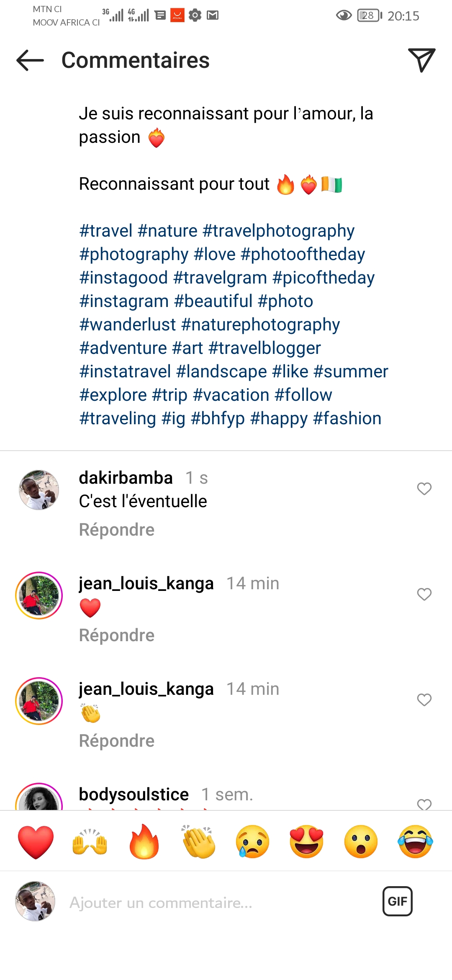Like jean_louis_kanga's clapping hands comment

pos(424,700)
